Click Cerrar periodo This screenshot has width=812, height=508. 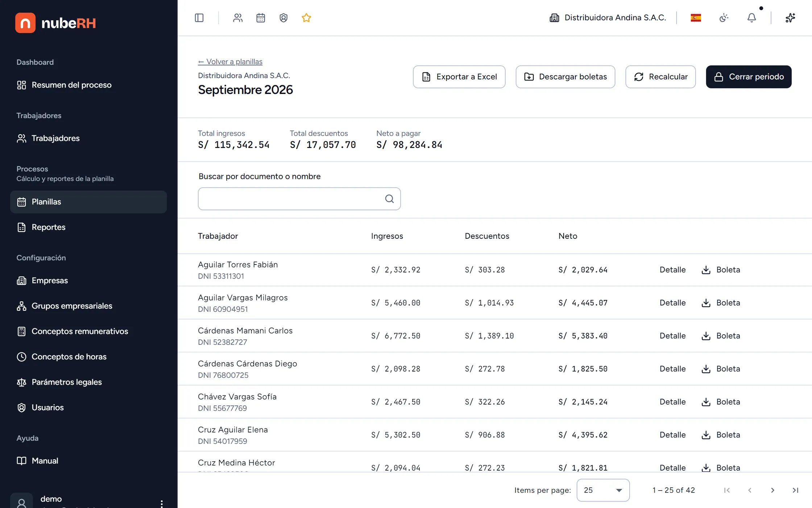pyautogui.click(x=749, y=77)
